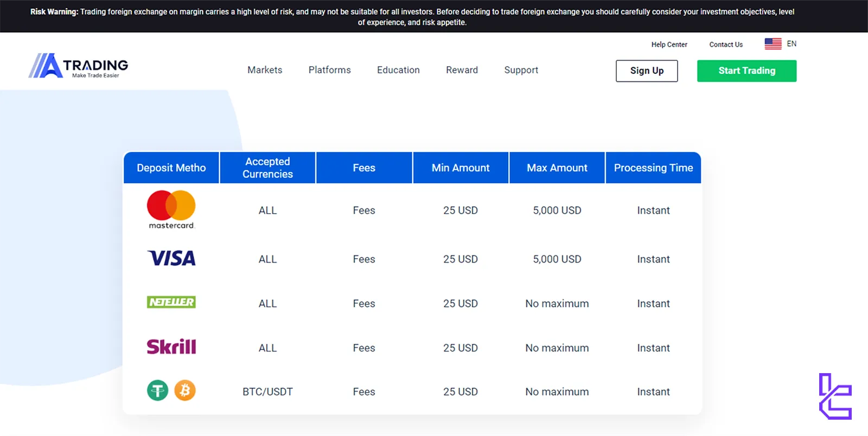This screenshot has width=868, height=436.
Task: Click the Max Amount column header
Action: pyautogui.click(x=557, y=168)
